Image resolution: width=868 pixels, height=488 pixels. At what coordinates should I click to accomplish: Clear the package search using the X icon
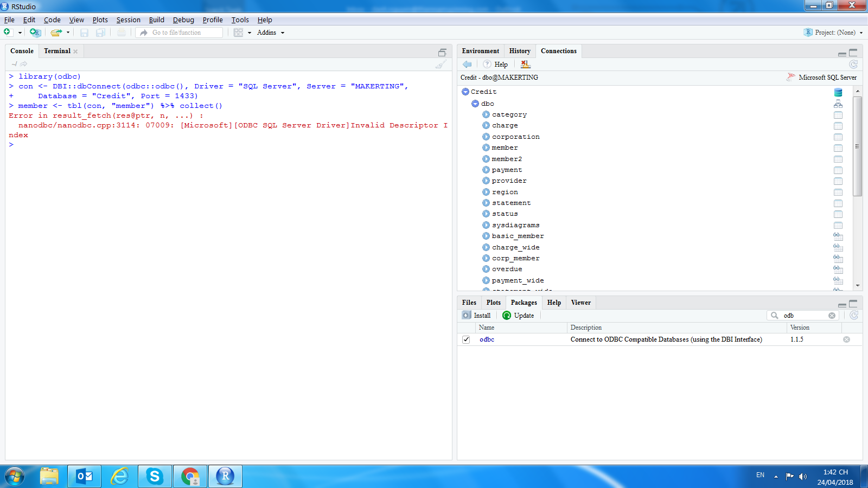(x=832, y=315)
